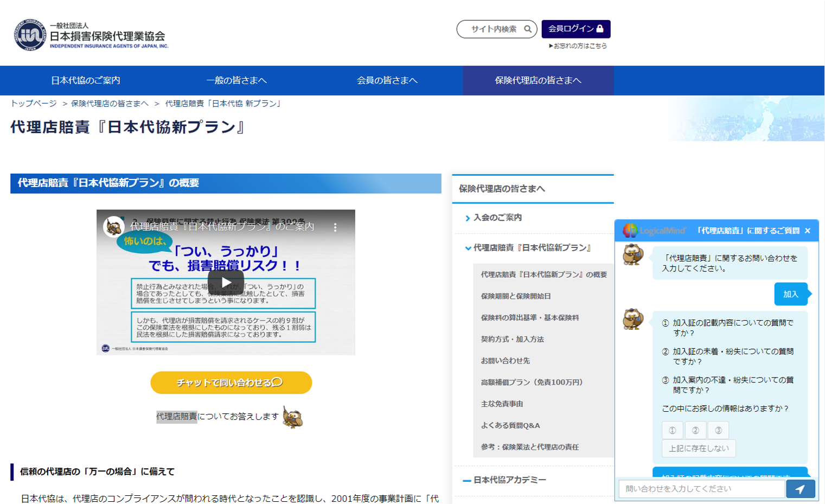Screen dimensions: 825x504
Task: Click highlighted 代理店賠責 text under chat button
Action: coord(177,417)
